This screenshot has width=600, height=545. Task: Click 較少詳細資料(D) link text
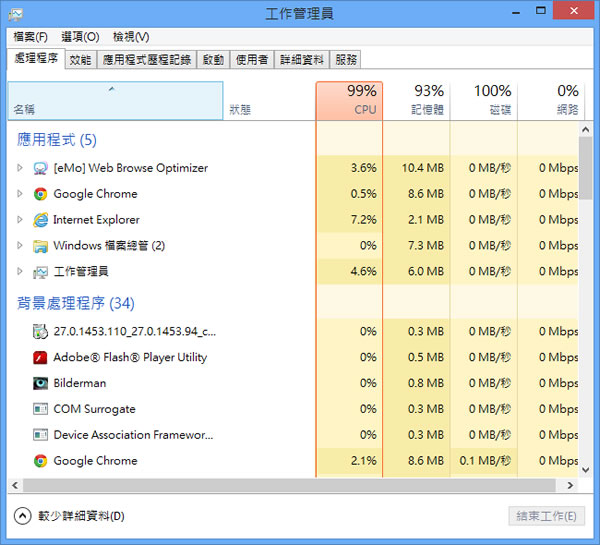point(81,516)
